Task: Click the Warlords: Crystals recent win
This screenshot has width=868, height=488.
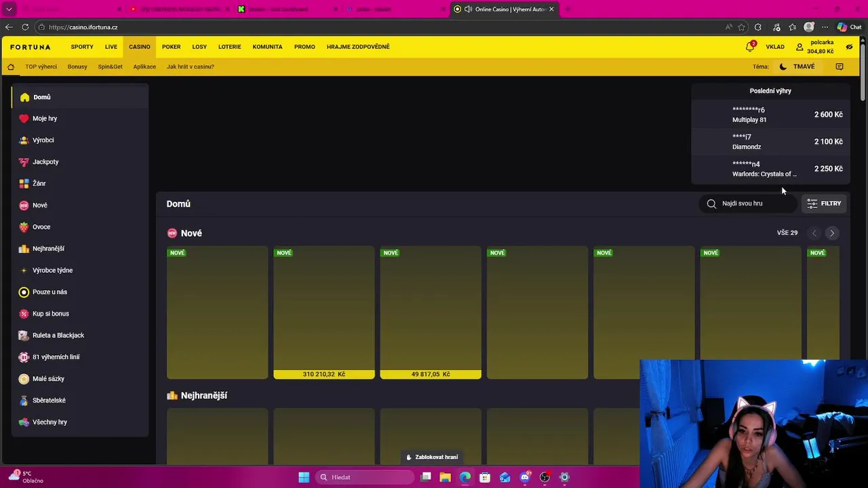Action: click(x=770, y=169)
